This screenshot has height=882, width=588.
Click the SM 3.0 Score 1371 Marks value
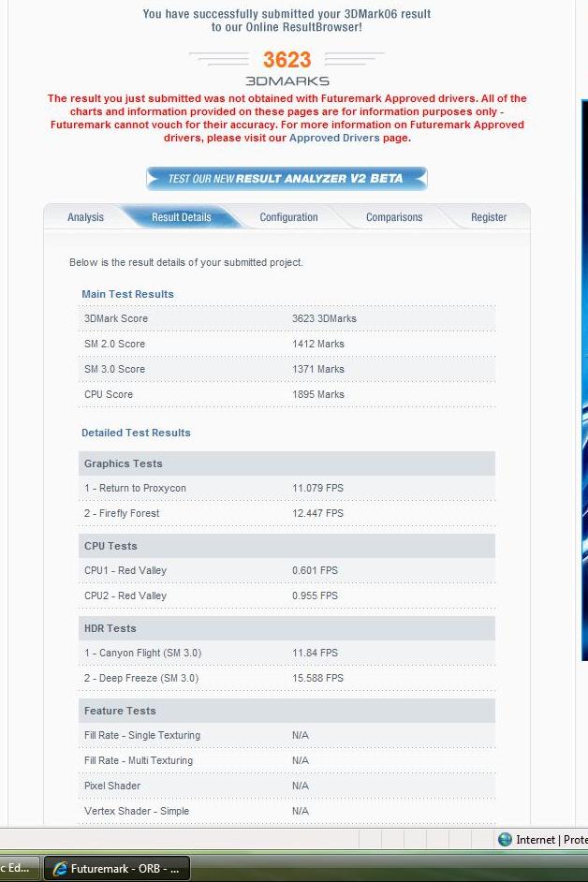(x=318, y=369)
